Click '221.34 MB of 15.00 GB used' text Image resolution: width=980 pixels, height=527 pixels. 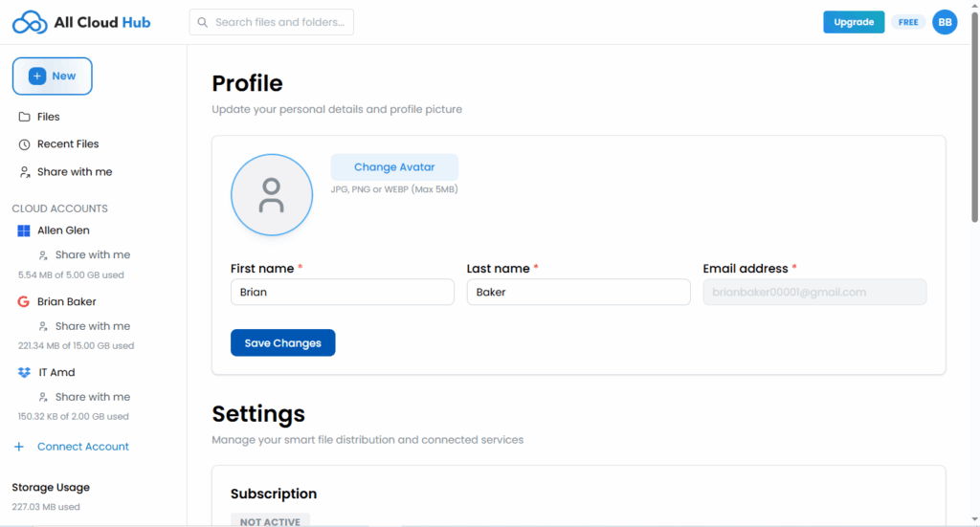[76, 346]
